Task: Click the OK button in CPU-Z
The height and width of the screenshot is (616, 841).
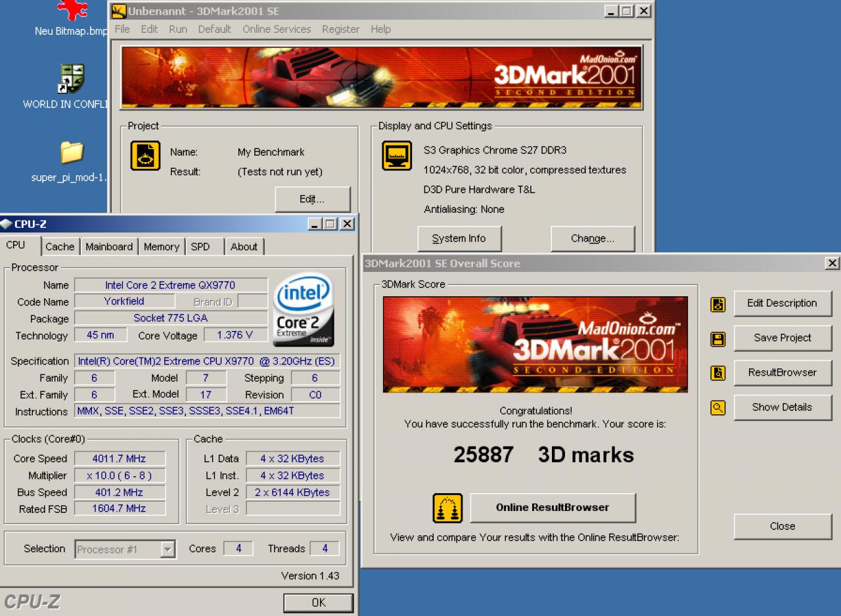Action: 318,603
